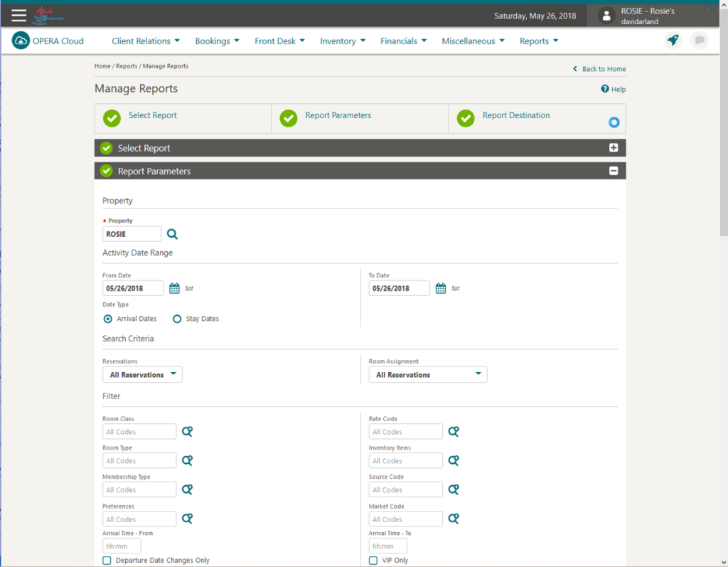Click the Report Parameters step checkmark icon

click(x=289, y=118)
